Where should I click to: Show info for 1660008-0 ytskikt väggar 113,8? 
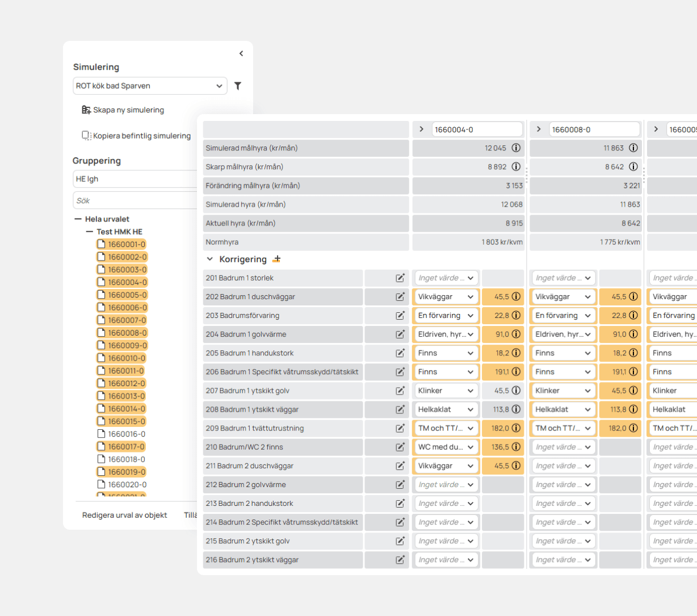pos(633,409)
